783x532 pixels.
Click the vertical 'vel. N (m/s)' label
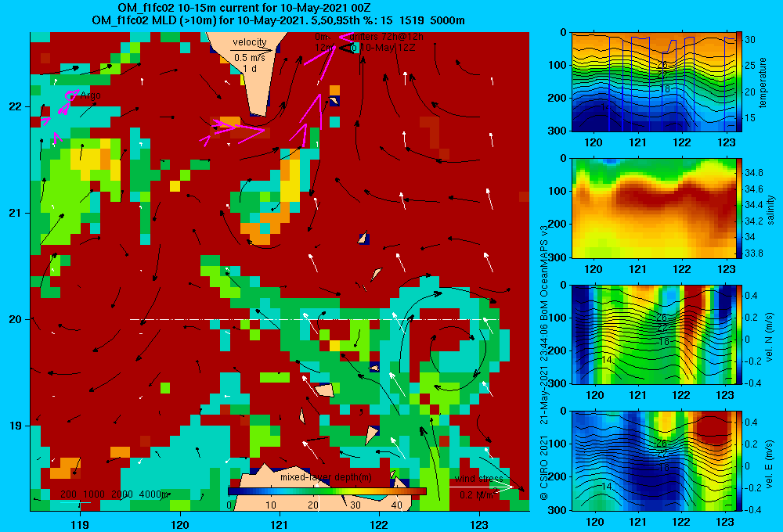click(x=770, y=337)
